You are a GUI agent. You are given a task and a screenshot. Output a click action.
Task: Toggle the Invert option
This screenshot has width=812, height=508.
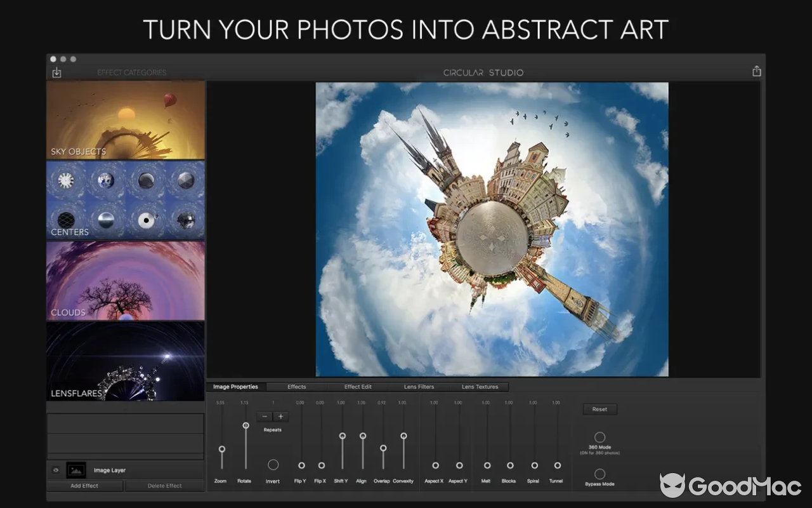click(273, 465)
